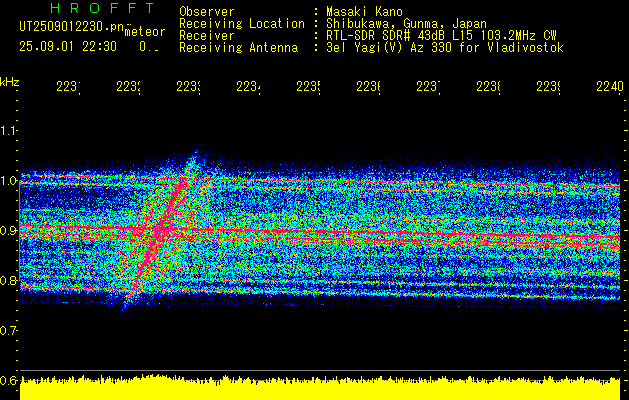The height and width of the screenshot is (400, 629).
Task: Click the Receiving Antenna field label
Action: coord(239,48)
